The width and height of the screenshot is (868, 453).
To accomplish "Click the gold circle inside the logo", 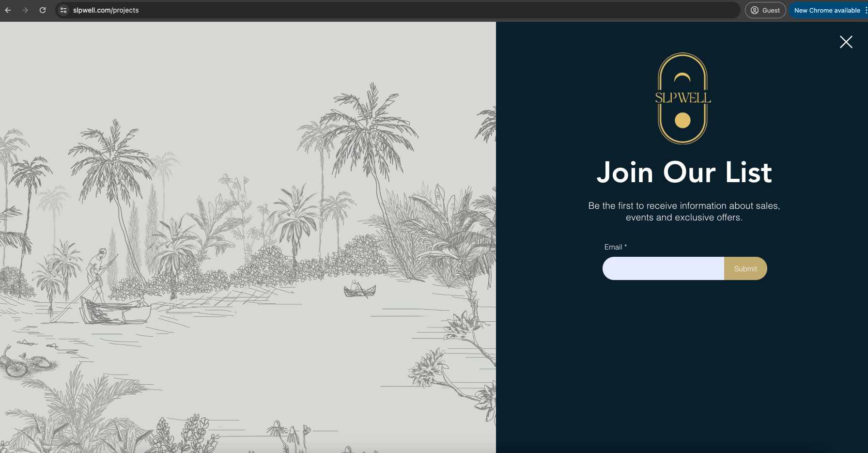I will coord(682,120).
